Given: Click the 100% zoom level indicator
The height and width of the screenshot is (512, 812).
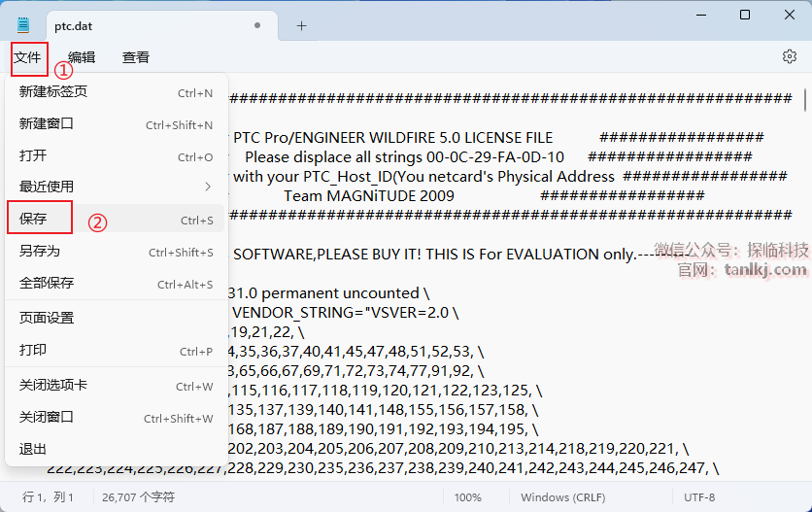Looking at the screenshot, I should [x=468, y=497].
